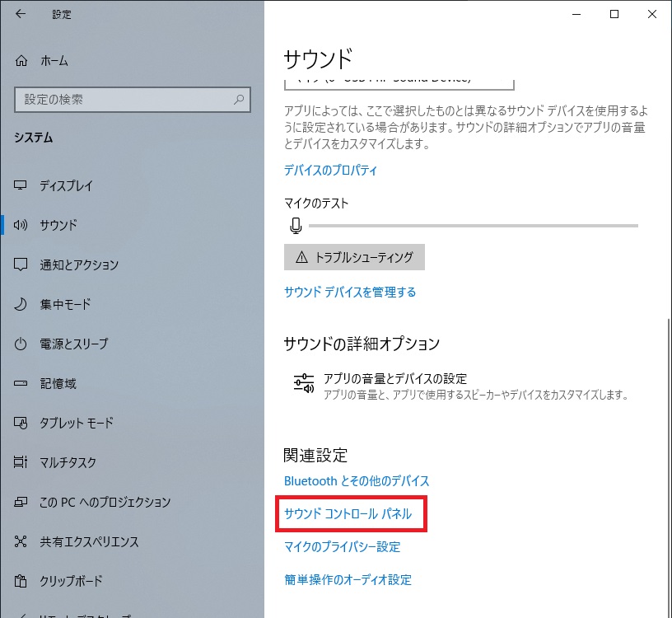Click the magnifier icon in the search box
Viewport: 672px width, 618px height.
tap(239, 100)
